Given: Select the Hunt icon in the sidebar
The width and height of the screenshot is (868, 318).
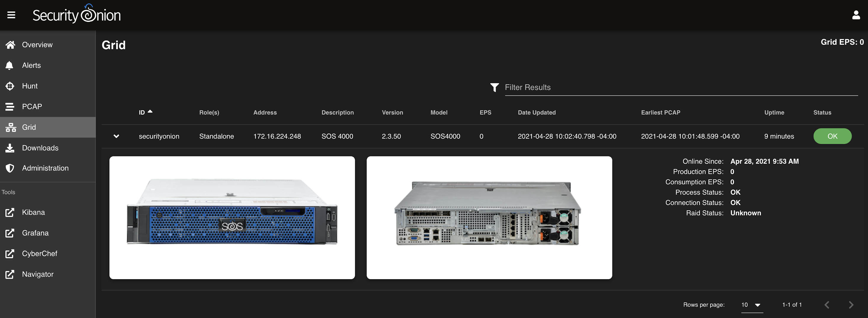Looking at the screenshot, I should [10, 86].
